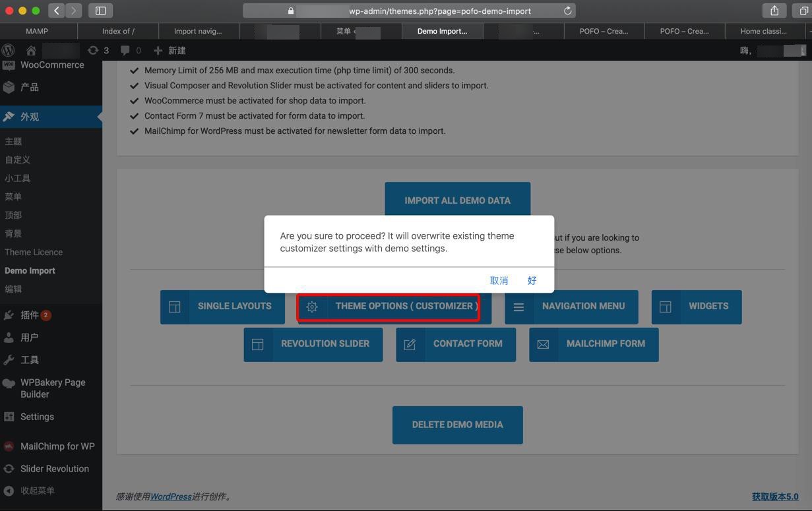Image resolution: width=812 pixels, height=511 pixels.
Task: Click the layout icon on Single Layouts button
Action: [x=175, y=307]
